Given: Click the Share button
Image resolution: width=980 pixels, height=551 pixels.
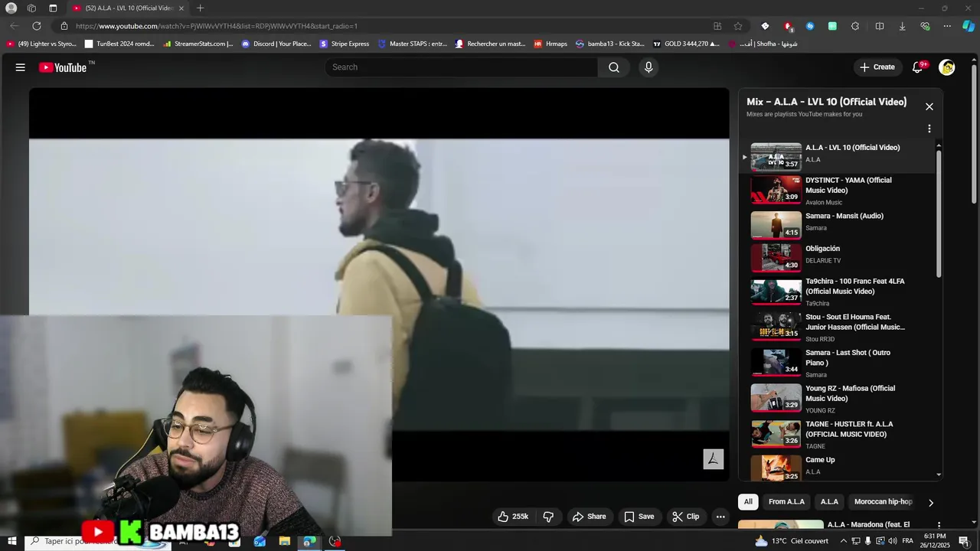Looking at the screenshot, I should tap(590, 517).
